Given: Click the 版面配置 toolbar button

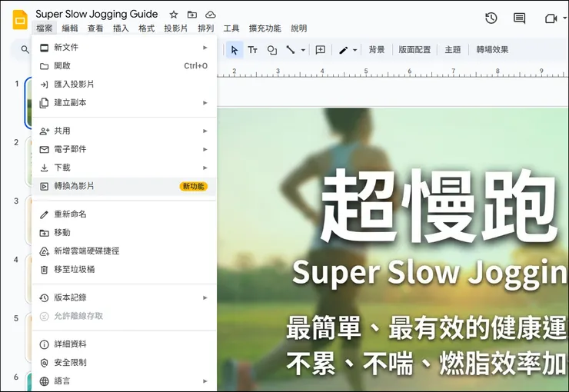Looking at the screenshot, I should click(x=414, y=50).
